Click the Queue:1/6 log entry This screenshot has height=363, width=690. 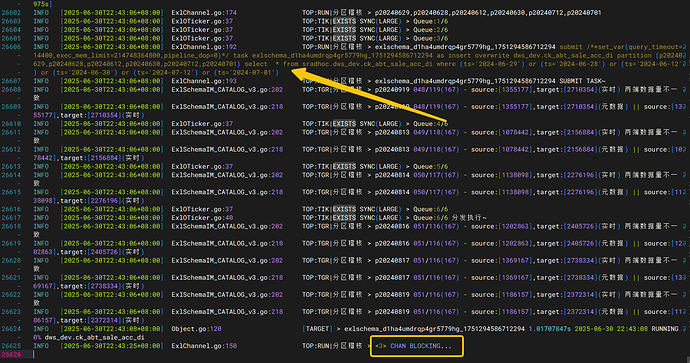pyautogui.click(x=431, y=21)
